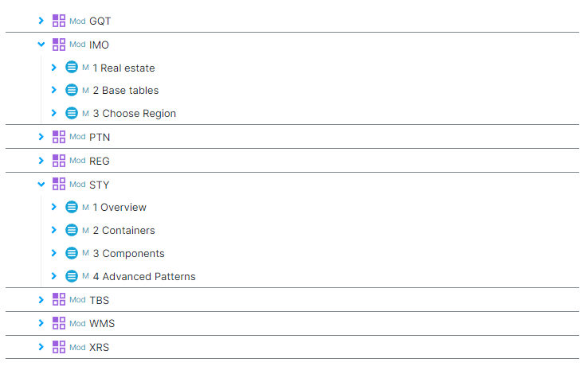
Task: Select the XRS module label
Action: [100, 347]
